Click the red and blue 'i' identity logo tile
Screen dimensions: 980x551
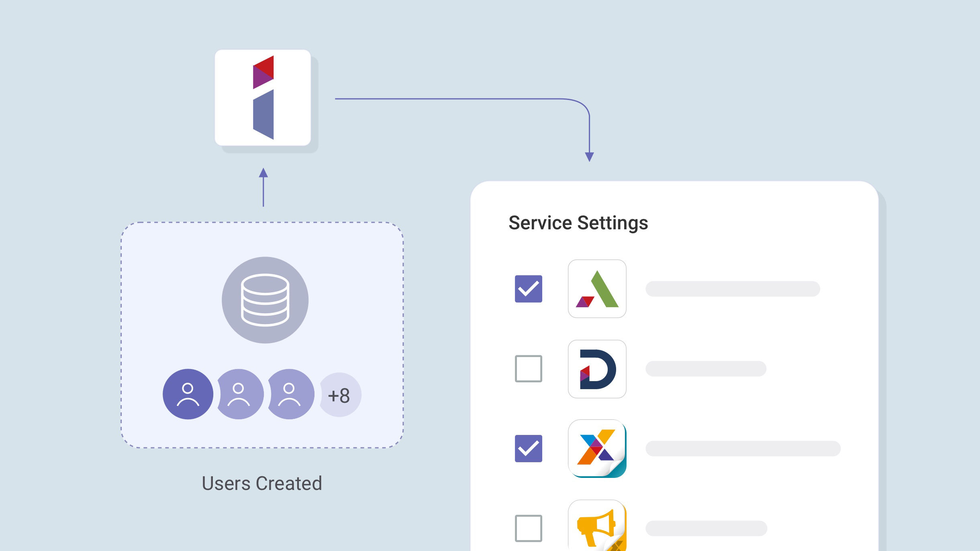pyautogui.click(x=263, y=98)
